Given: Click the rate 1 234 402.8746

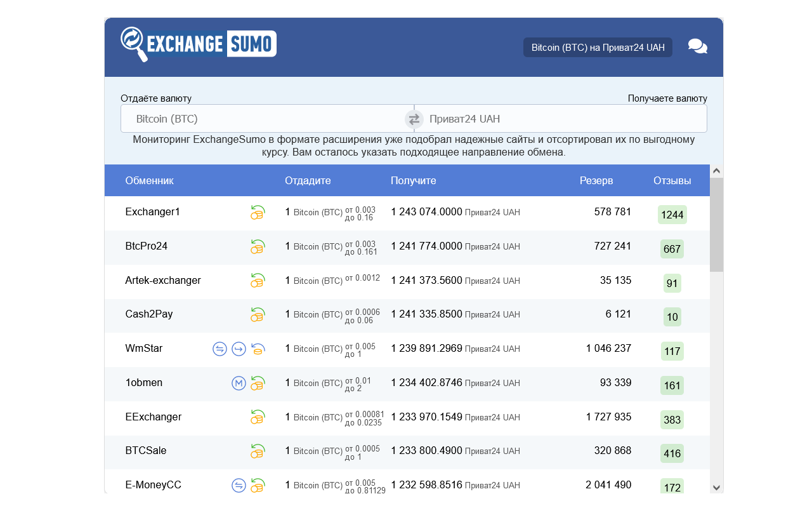Looking at the screenshot, I should (x=426, y=383).
